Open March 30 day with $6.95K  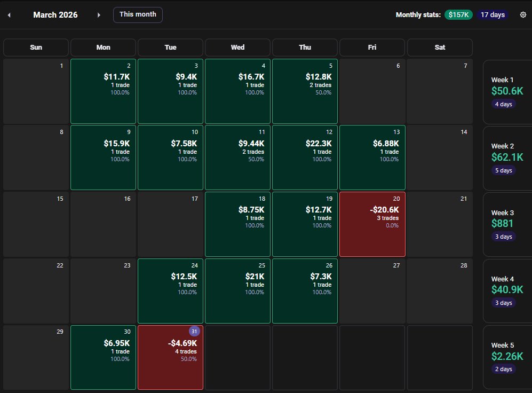click(103, 357)
